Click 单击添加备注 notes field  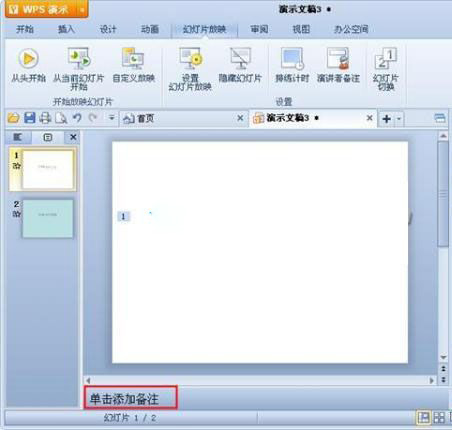click(131, 398)
